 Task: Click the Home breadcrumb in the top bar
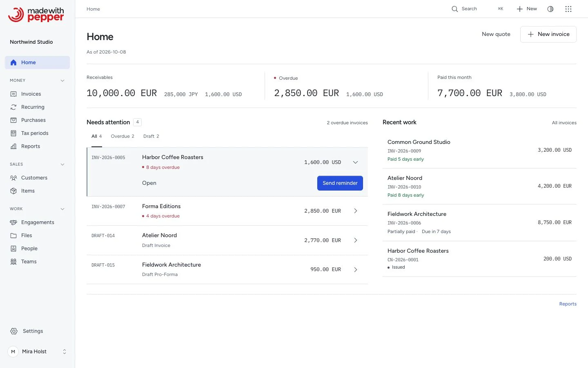point(93,9)
